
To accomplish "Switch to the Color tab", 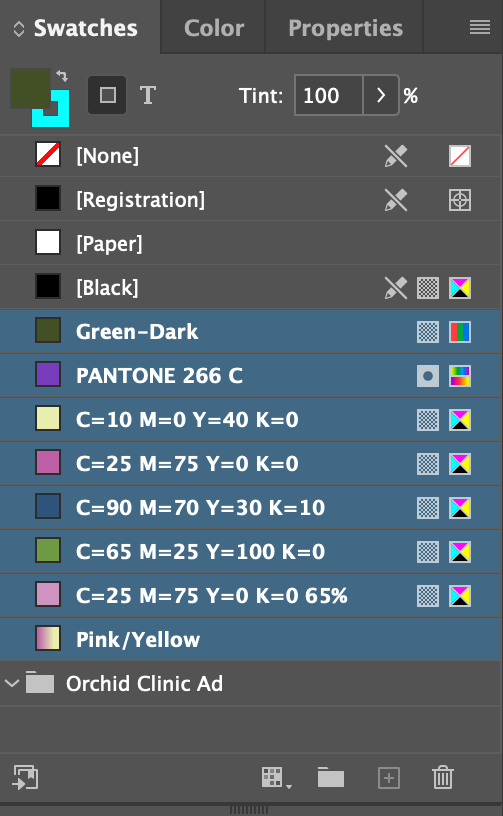I will (214, 28).
